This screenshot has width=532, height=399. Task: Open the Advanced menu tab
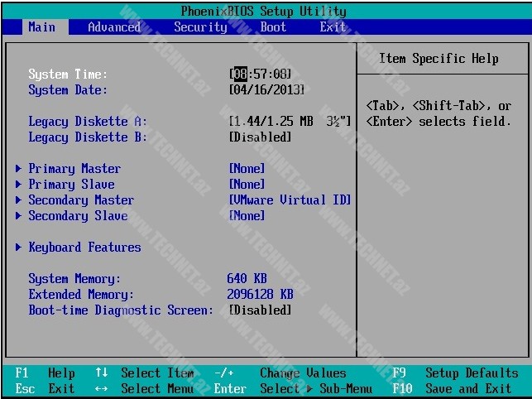tap(114, 26)
